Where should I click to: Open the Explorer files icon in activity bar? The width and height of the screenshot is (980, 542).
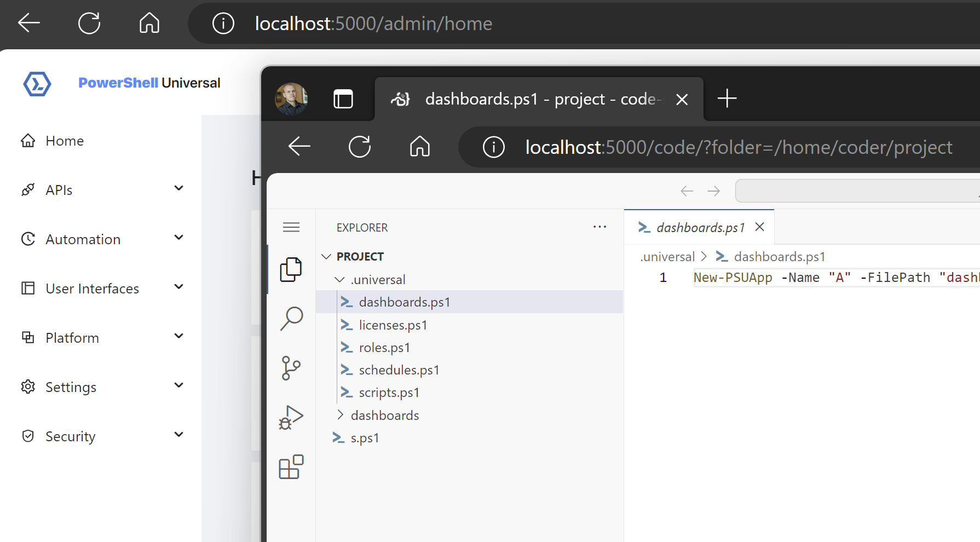pyautogui.click(x=291, y=269)
